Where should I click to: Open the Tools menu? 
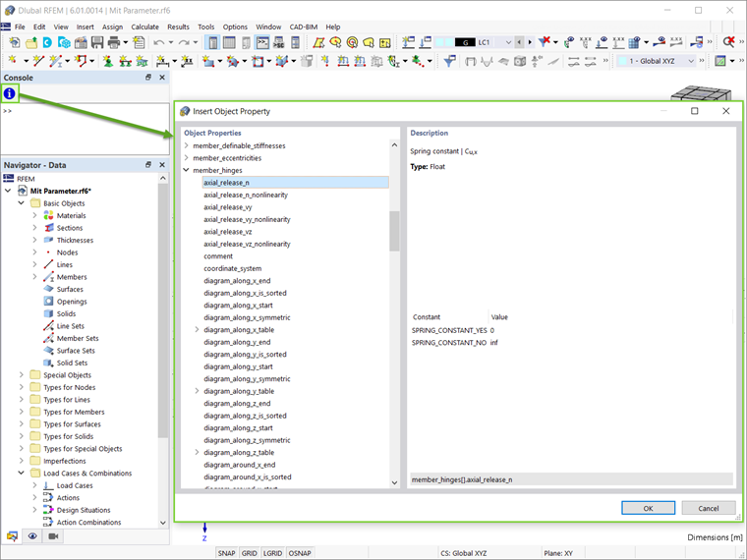(206, 28)
